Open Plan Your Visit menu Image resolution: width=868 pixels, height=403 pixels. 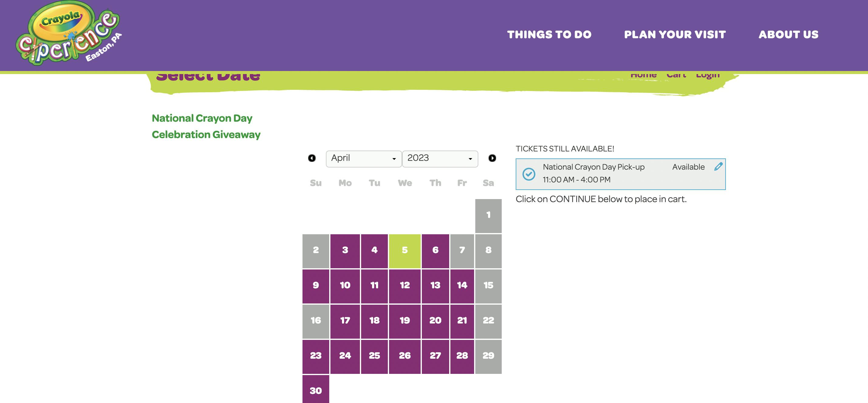(675, 35)
